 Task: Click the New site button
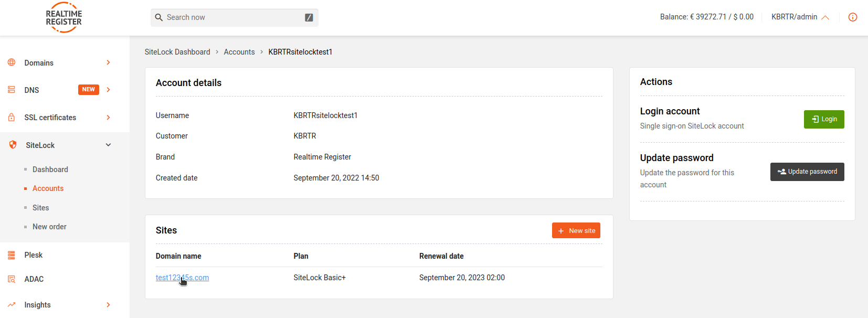[576, 230]
